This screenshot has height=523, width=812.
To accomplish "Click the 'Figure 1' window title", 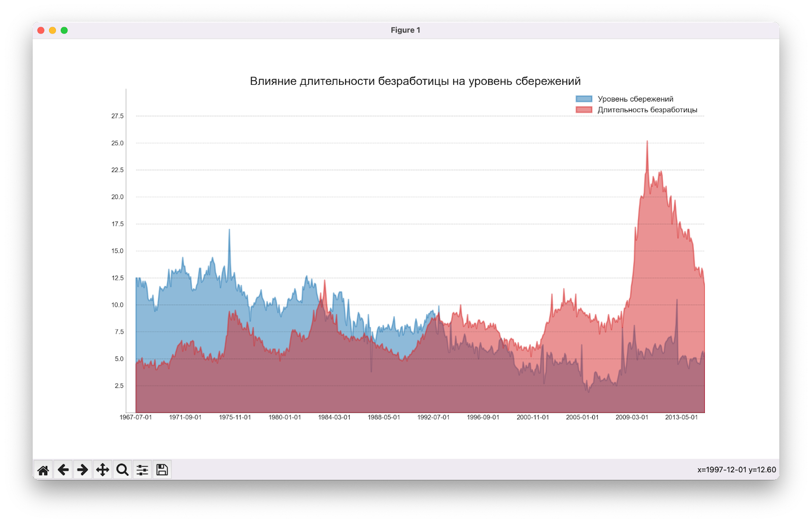I will pyautogui.click(x=405, y=30).
